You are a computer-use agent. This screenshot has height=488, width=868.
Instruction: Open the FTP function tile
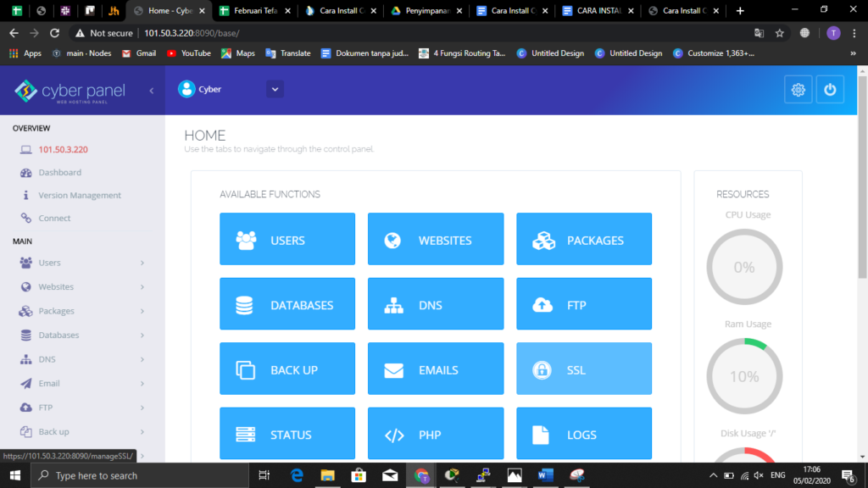pos(584,304)
